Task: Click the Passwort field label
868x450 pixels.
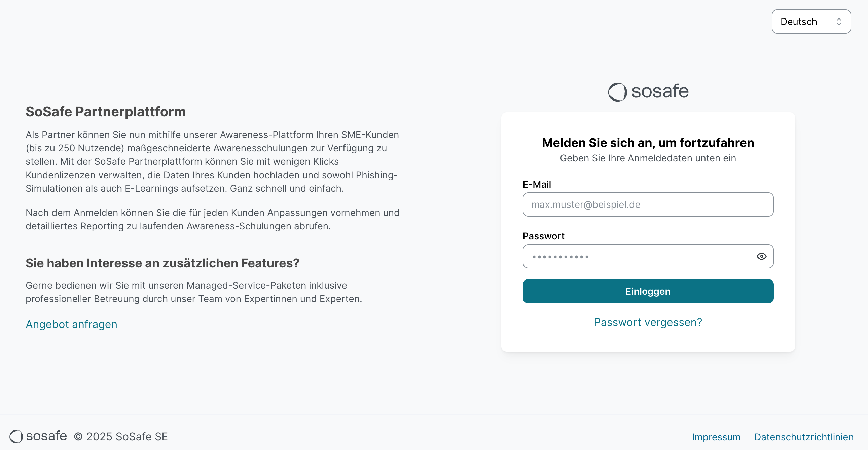Action: tap(543, 236)
